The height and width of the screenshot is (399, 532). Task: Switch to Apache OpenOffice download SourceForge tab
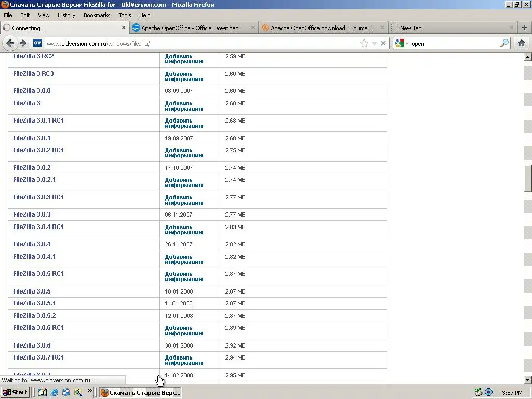click(323, 28)
